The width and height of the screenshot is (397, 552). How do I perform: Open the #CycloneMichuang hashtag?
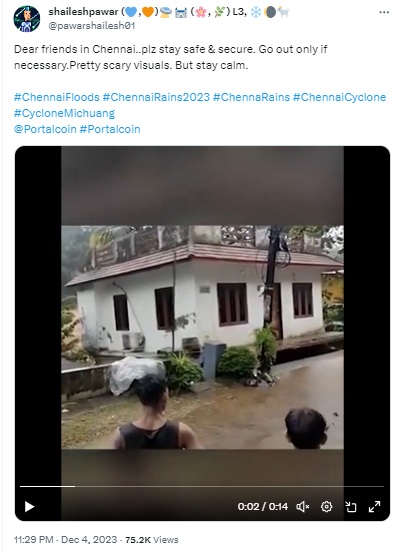point(64,113)
